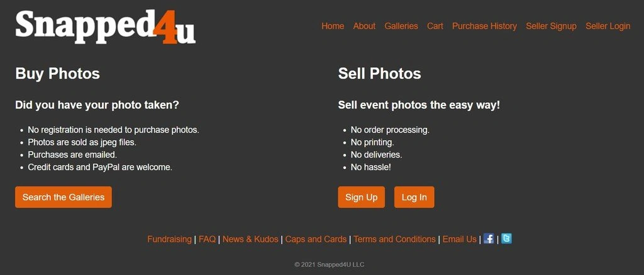Select Seller Signup in the header
This screenshot has height=275, width=644.
click(551, 26)
